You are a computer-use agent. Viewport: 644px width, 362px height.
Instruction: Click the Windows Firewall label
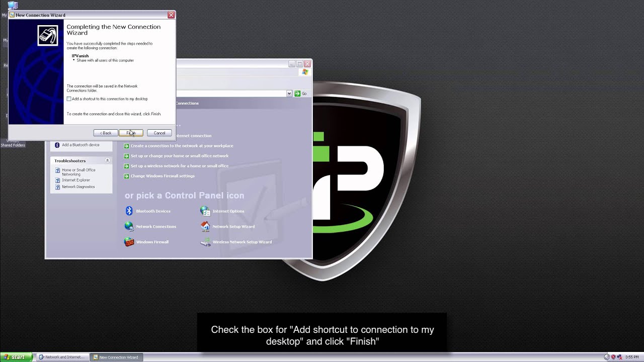(152, 242)
